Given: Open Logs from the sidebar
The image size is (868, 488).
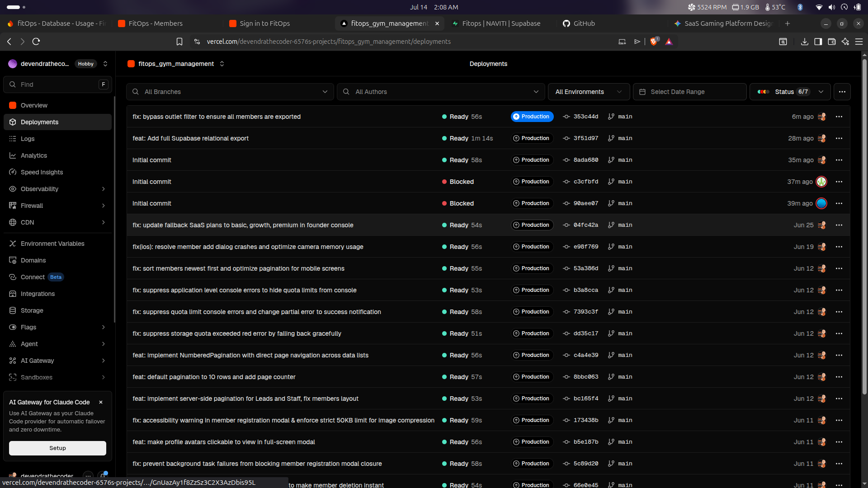Looking at the screenshot, I should click(x=57, y=139).
